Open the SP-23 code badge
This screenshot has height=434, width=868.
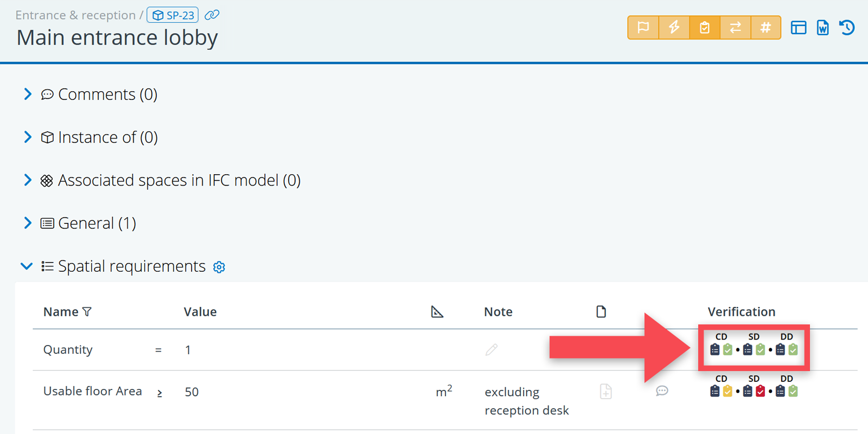[173, 15]
